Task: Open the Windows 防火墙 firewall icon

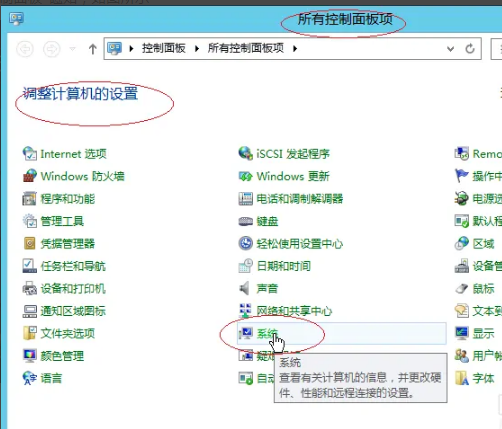Action: point(30,176)
